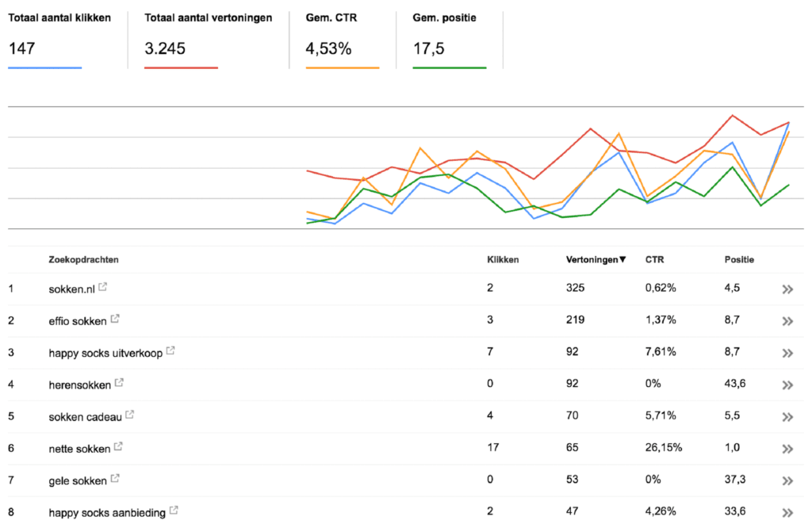Click the herensokken query text
812x528 pixels.
(79, 385)
